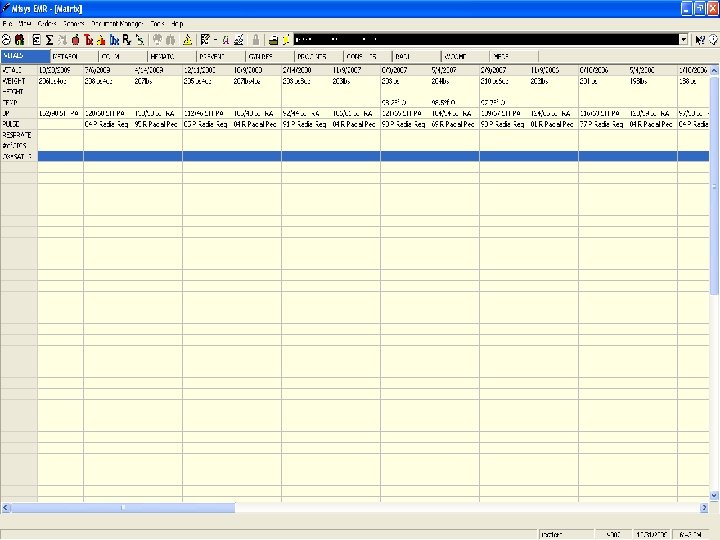The image size is (720, 540).
Task: Open the Tools menu
Action: point(157,23)
